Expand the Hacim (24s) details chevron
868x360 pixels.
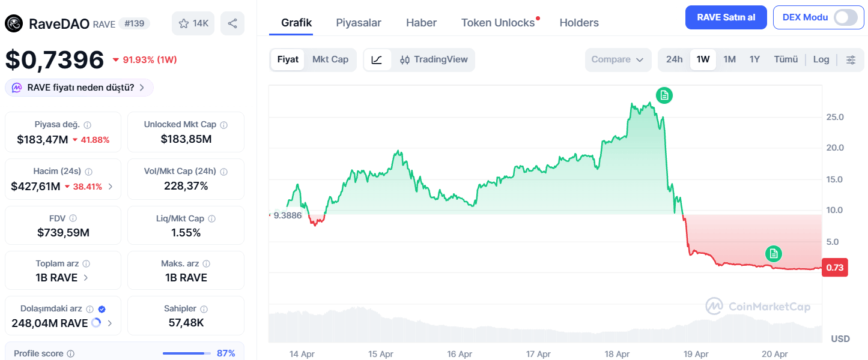[110, 186]
